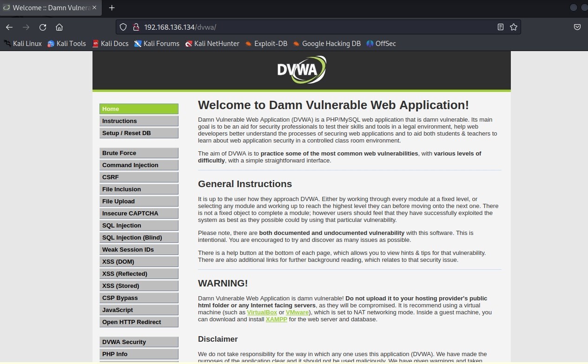
Task: Click the URL address bar field
Action: tap(318, 27)
